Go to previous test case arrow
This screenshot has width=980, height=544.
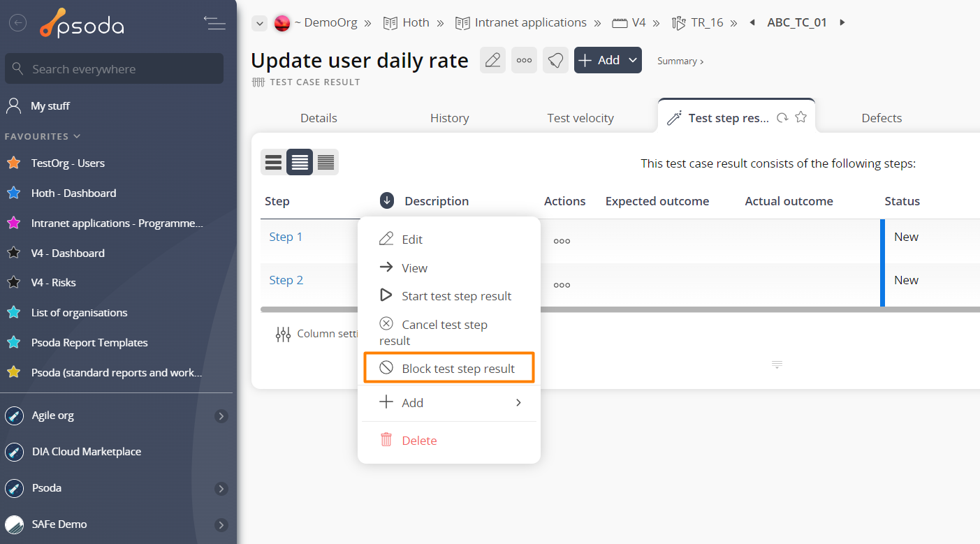[x=752, y=22]
